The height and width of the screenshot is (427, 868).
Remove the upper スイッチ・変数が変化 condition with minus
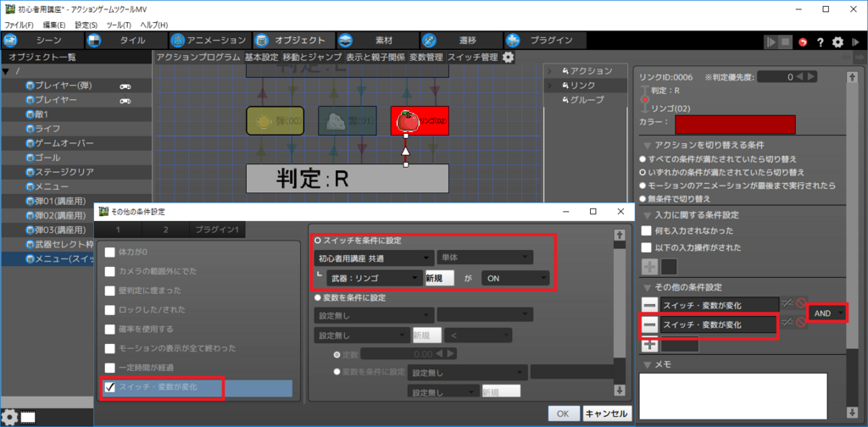(x=650, y=303)
